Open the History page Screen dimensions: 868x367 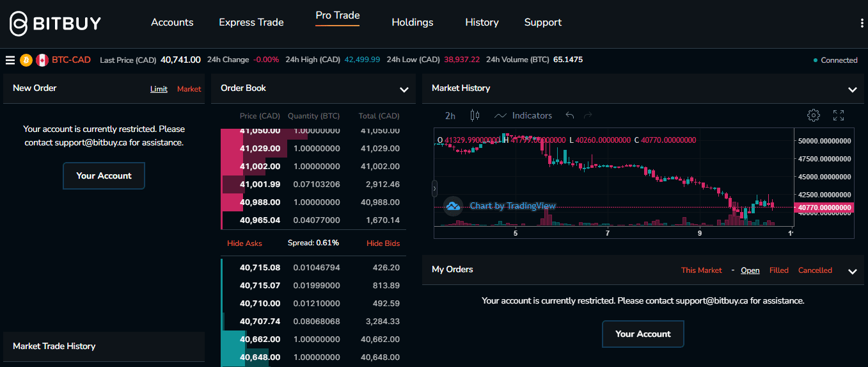(x=482, y=22)
